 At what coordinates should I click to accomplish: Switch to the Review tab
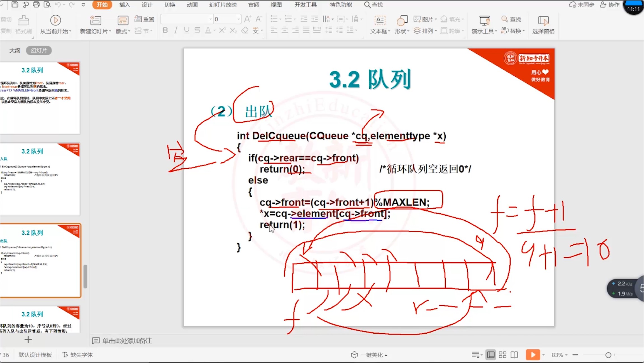click(254, 5)
